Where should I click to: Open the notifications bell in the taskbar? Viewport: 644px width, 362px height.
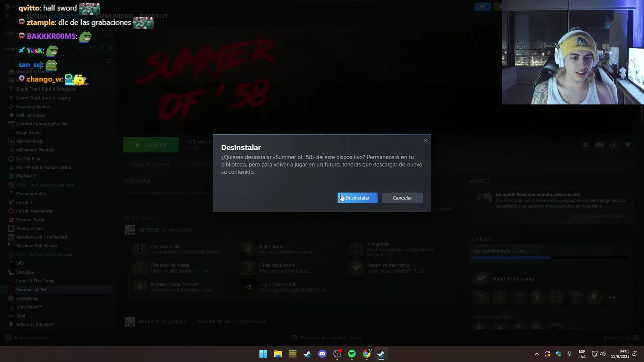pyautogui.click(x=635, y=354)
